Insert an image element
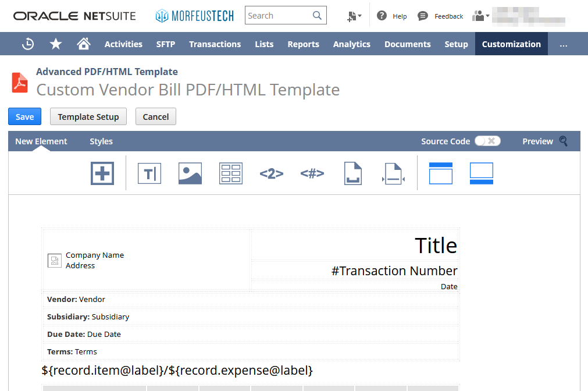 click(x=190, y=173)
